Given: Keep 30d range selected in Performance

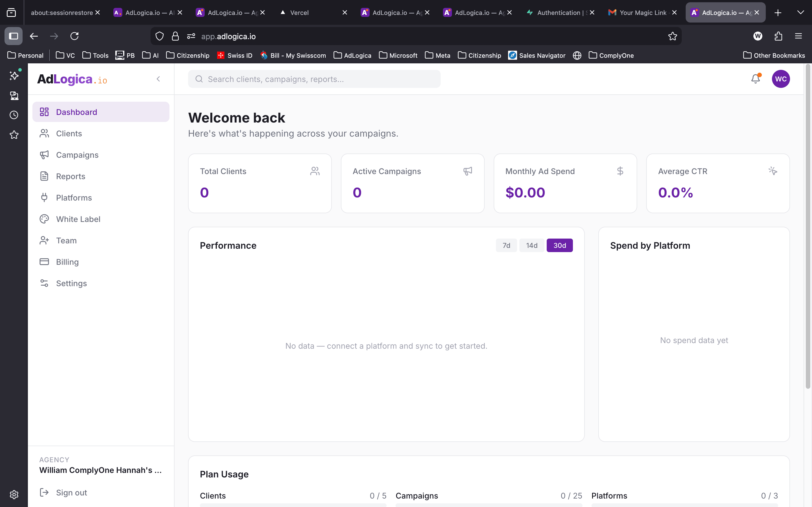Looking at the screenshot, I should click(x=559, y=245).
